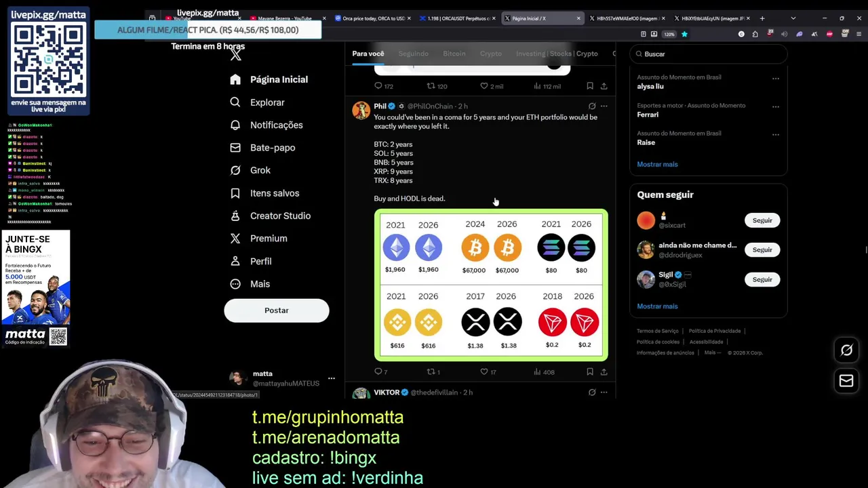Click the Buscar search field
The width and height of the screenshot is (868, 488).
[x=708, y=54]
